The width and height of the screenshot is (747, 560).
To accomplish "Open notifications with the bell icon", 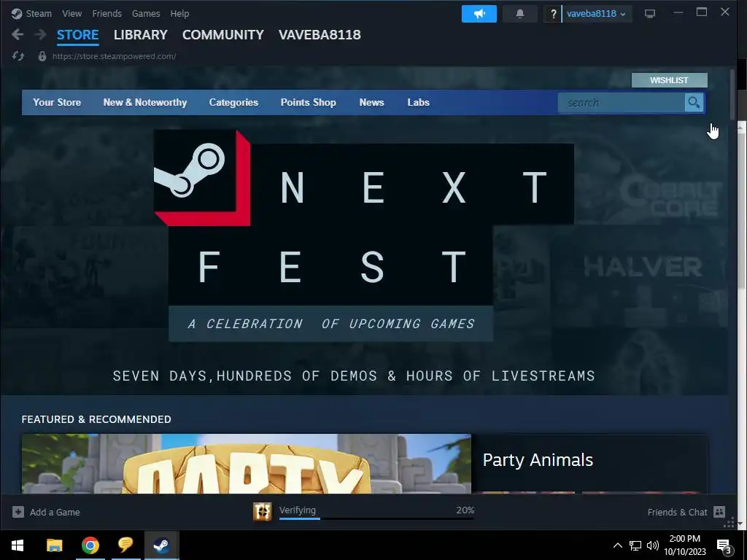I will [519, 14].
